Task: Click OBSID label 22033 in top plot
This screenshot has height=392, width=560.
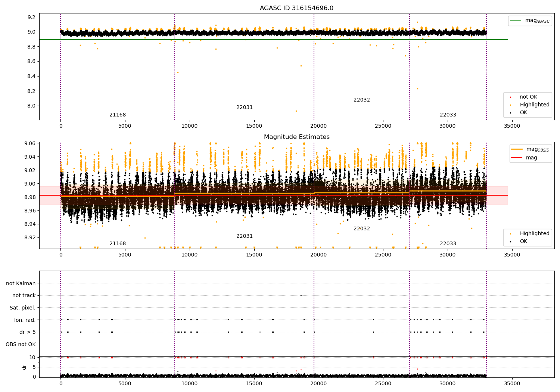Action: [448, 115]
